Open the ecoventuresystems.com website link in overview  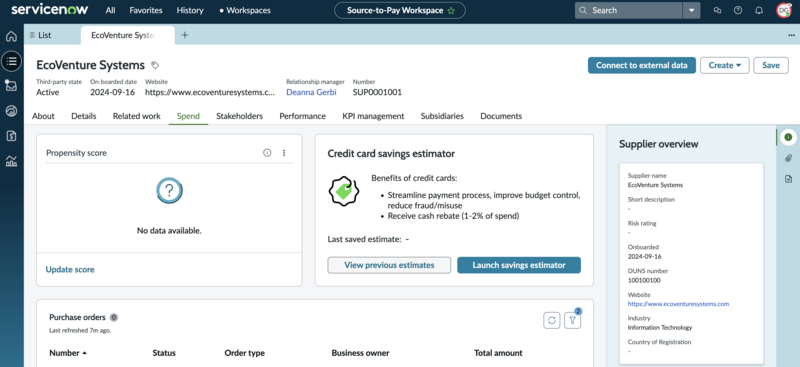point(678,304)
